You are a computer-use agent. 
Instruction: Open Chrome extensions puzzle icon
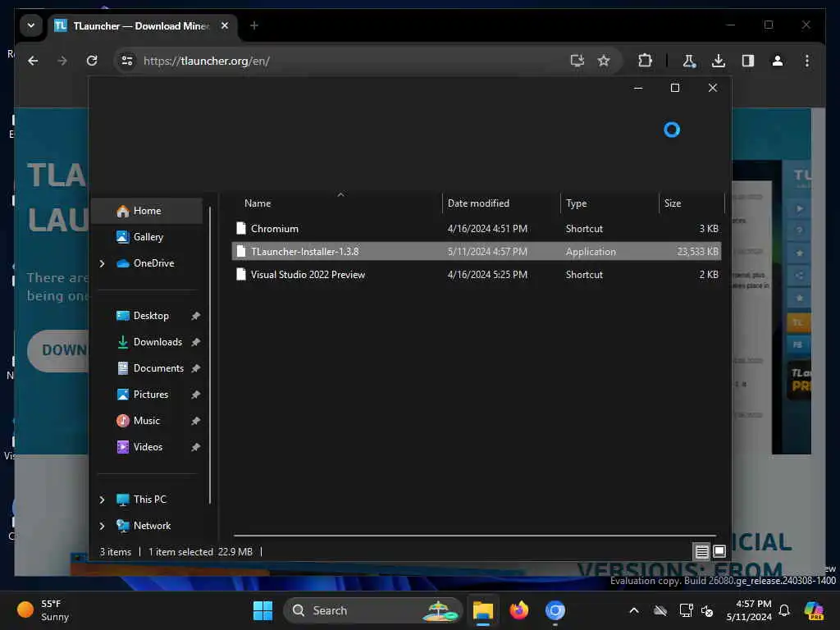pos(645,61)
